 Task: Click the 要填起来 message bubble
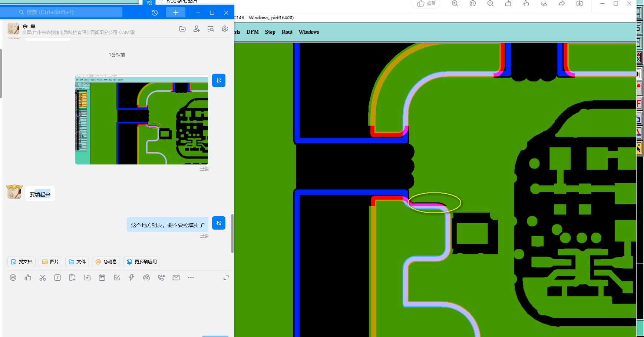[x=40, y=194]
